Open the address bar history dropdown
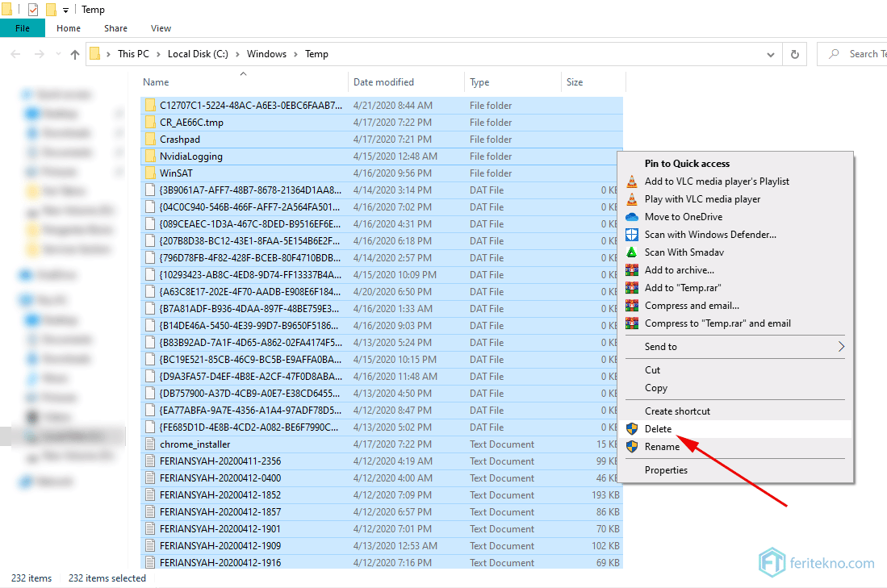Image resolution: width=887 pixels, height=588 pixels. click(x=771, y=55)
